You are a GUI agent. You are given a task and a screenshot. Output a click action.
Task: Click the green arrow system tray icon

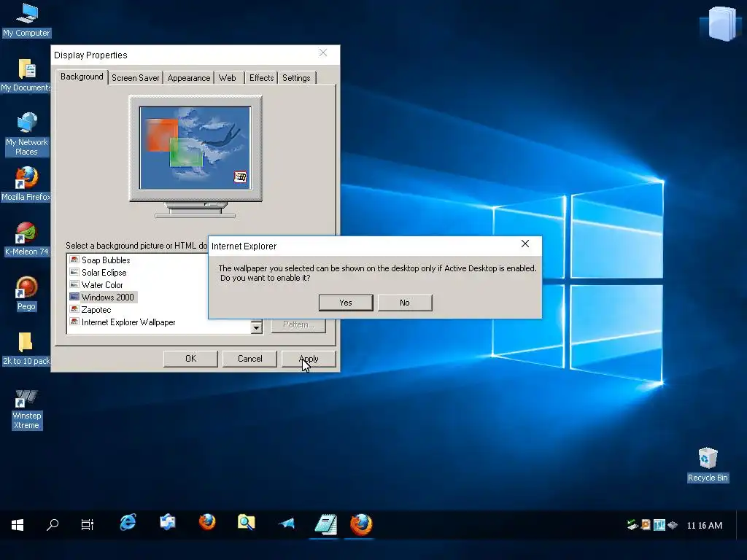[x=632, y=525]
